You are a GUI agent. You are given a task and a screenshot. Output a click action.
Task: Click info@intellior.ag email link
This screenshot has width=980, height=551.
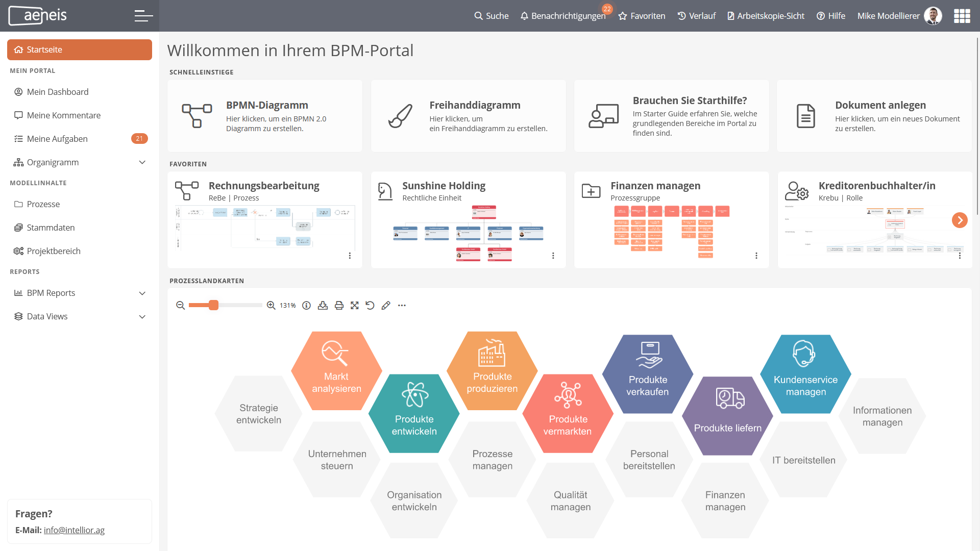pyautogui.click(x=74, y=530)
